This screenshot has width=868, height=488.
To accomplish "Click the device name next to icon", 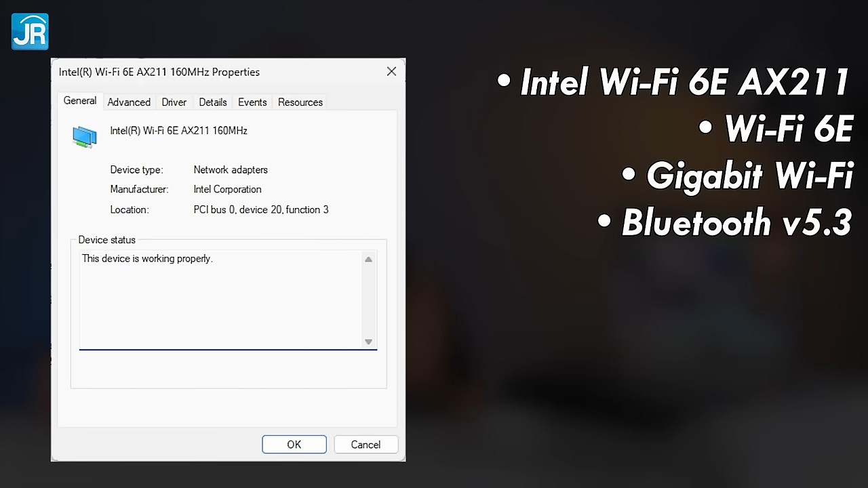I will point(179,131).
